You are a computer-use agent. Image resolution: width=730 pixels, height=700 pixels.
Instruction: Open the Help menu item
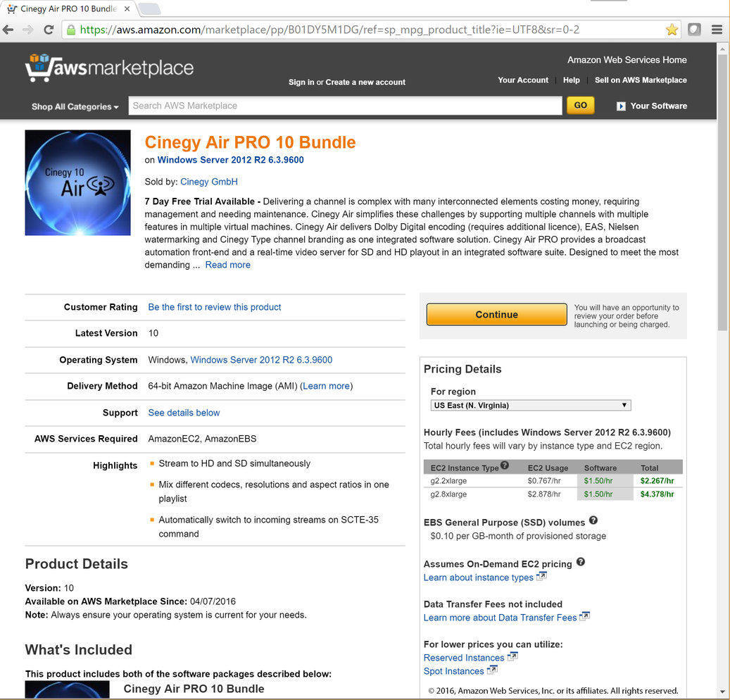pyautogui.click(x=571, y=80)
